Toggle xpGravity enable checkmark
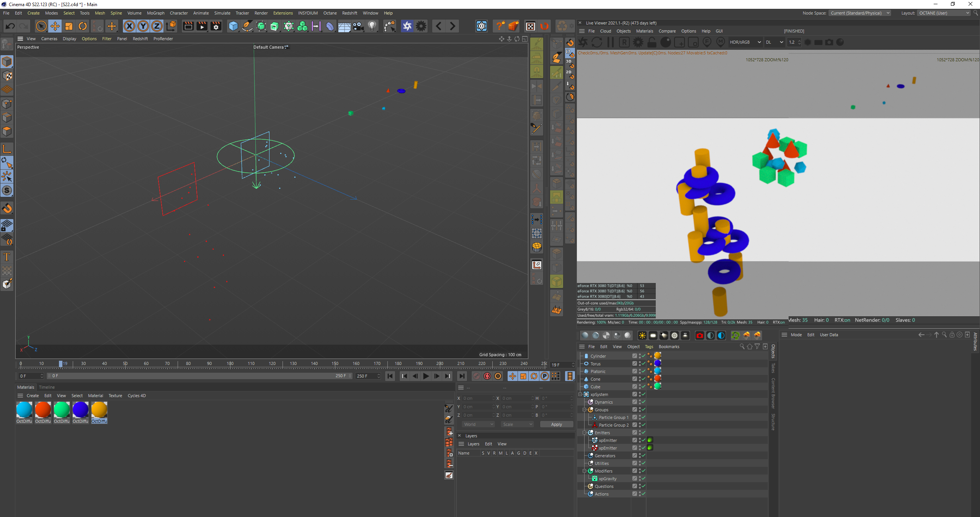This screenshot has width=980, height=517. [644, 479]
